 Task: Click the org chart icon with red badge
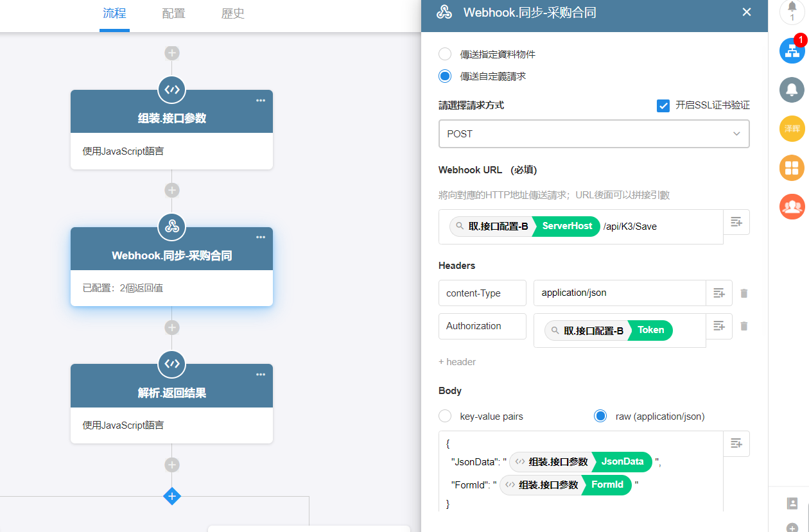coord(792,51)
